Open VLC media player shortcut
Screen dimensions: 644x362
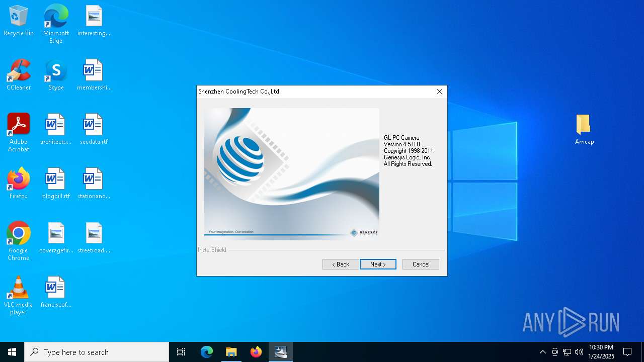[x=19, y=296]
